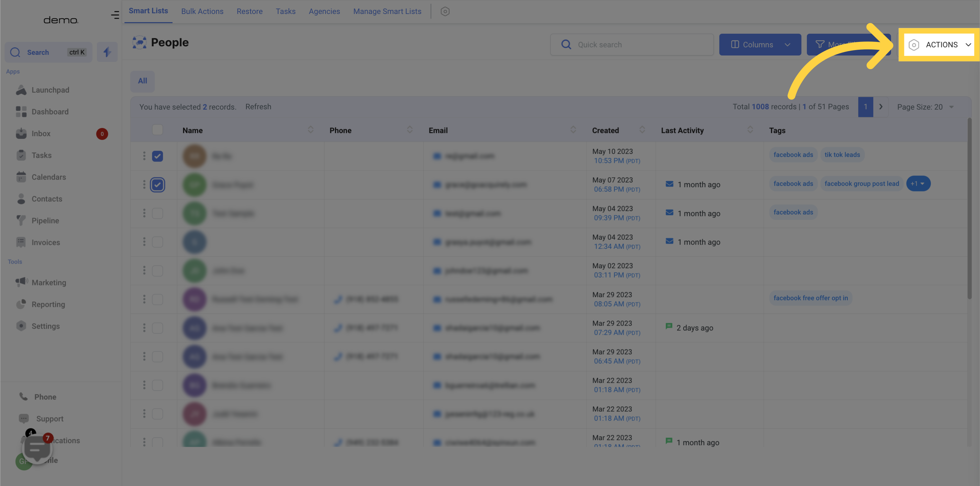Open row options dots for May 07 2023 contact
Viewport: 980px width, 486px height.
tap(144, 185)
